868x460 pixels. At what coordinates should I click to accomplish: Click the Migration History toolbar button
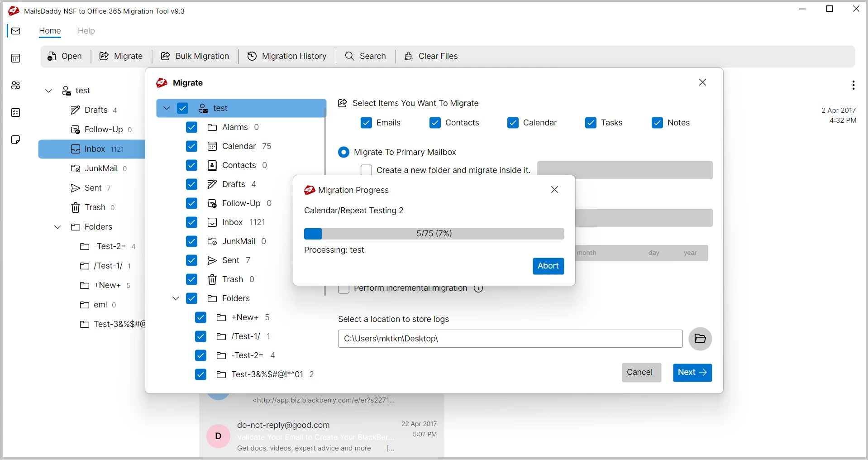tap(287, 56)
